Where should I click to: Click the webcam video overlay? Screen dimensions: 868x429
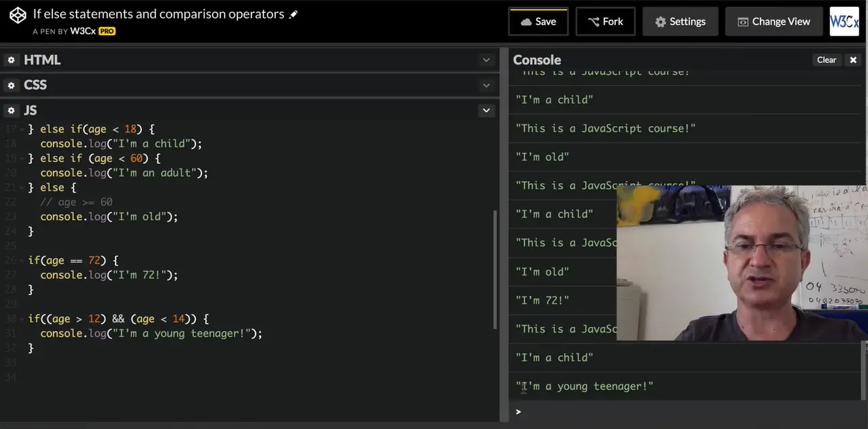pyautogui.click(x=742, y=263)
